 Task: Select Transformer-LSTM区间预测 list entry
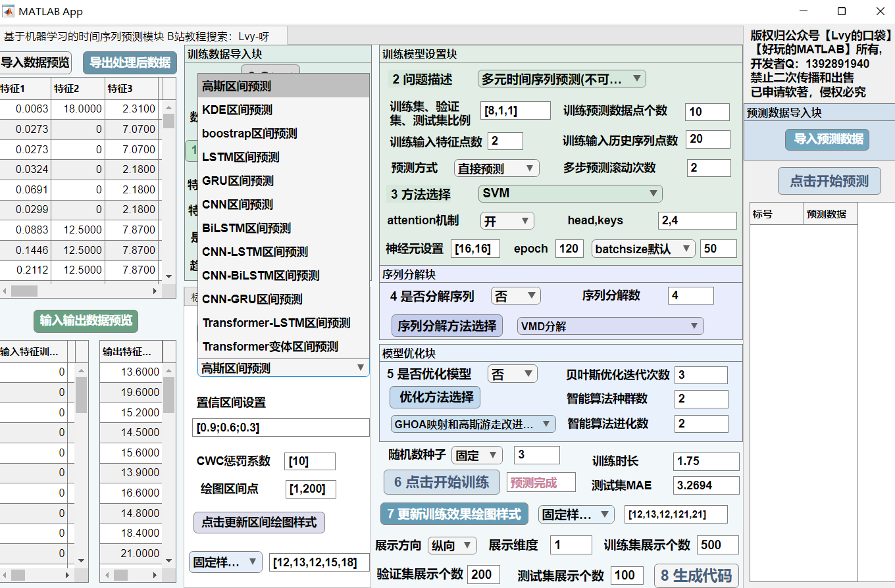[276, 323]
